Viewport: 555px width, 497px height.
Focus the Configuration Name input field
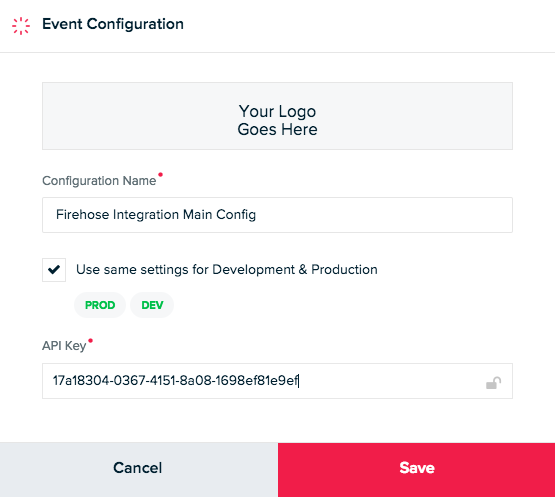click(x=277, y=215)
